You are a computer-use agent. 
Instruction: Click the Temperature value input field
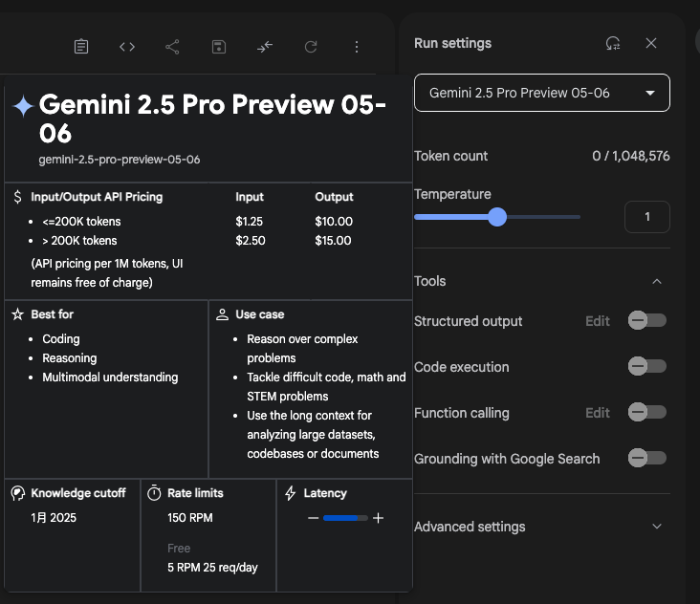(646, 217)
